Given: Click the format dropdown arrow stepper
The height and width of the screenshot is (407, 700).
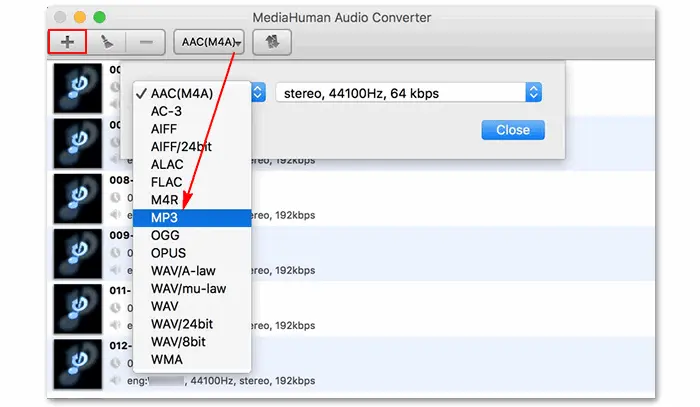Looking at the screenshot, I should [256, 93].
